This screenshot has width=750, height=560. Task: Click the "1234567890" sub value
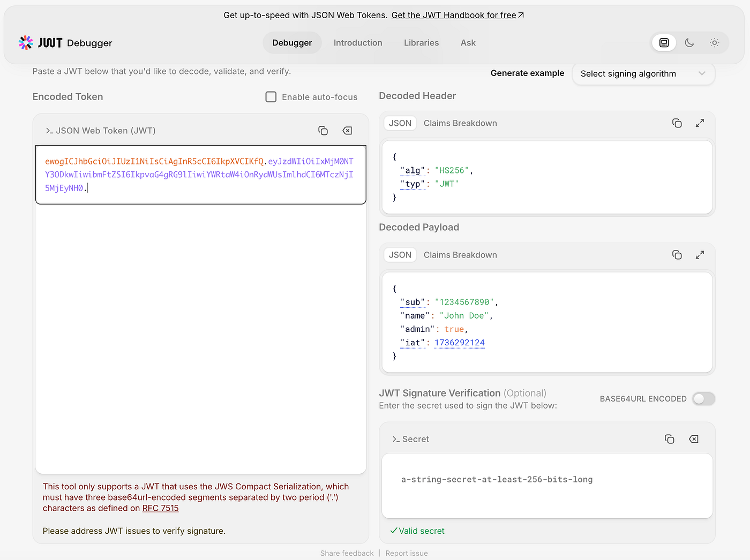click(464, 302)
